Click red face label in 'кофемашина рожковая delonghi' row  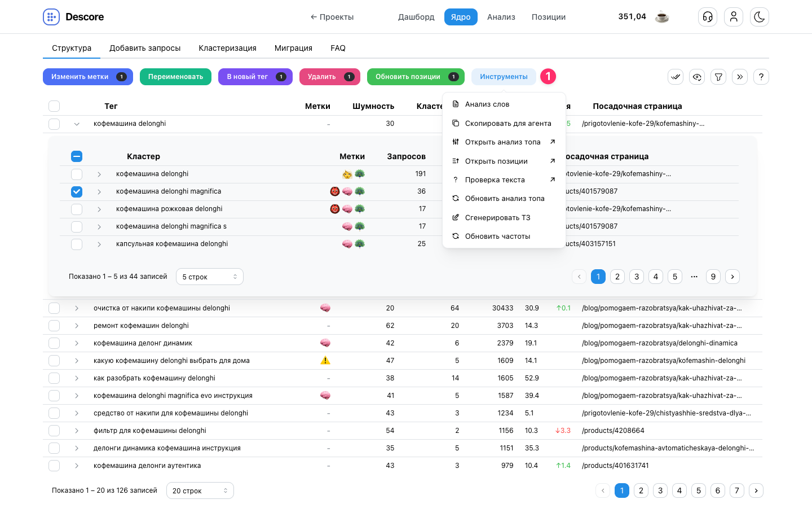click(x=335, y=209)
